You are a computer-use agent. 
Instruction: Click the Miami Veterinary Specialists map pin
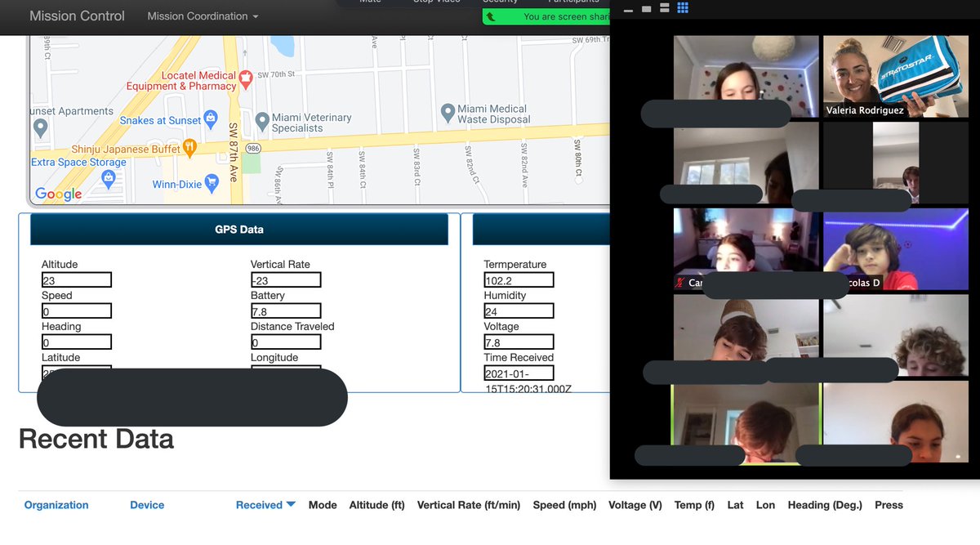click(262, 122)
